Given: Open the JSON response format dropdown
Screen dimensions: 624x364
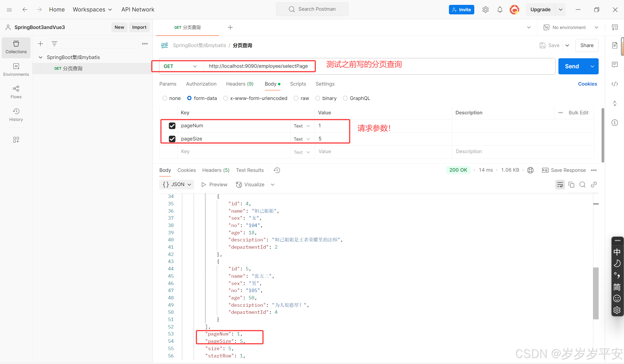Looking at the screenshot, I should (177, 184).
